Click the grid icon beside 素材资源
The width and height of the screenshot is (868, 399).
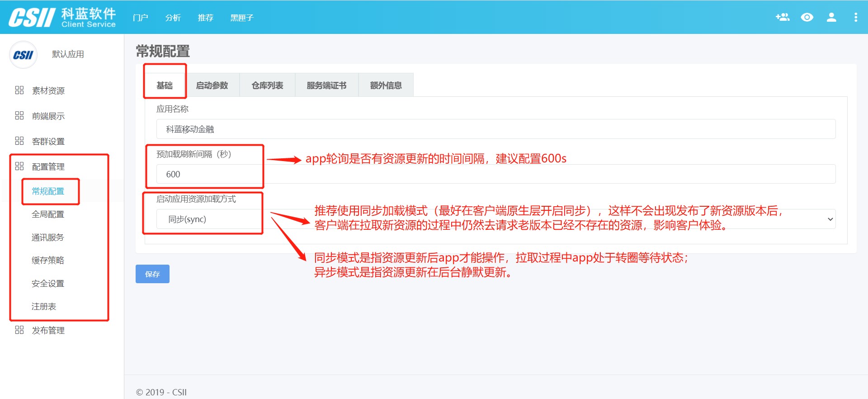pyautogui.click(x=19, y=90)
